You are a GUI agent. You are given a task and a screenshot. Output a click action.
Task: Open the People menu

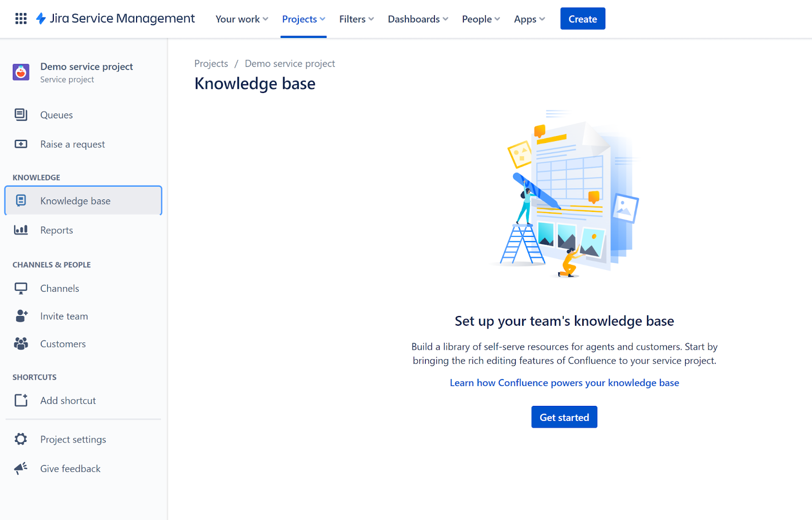[x=481, y=19]
